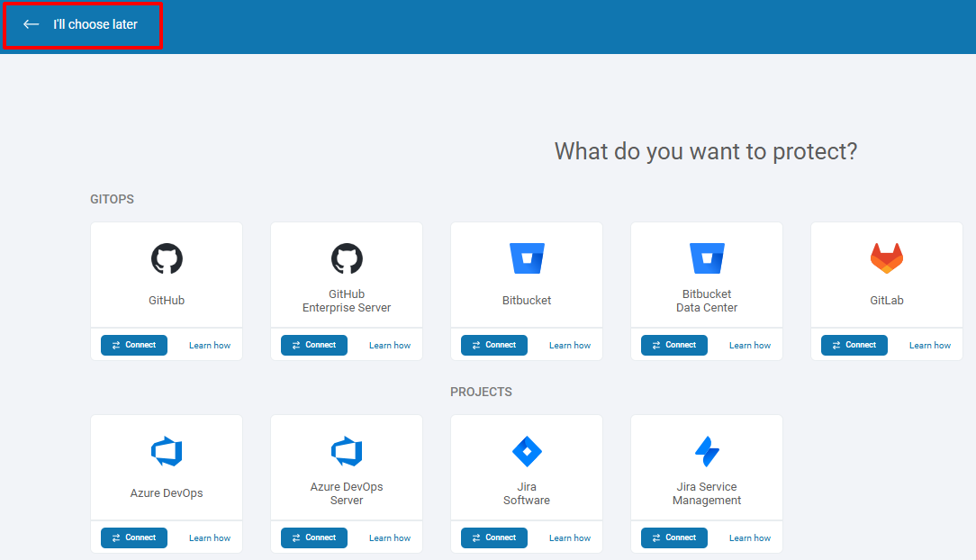Click the GitLab fox logo
Viewport: 976px width, 560px height.
pyautogui.click(x=887, y=259)
